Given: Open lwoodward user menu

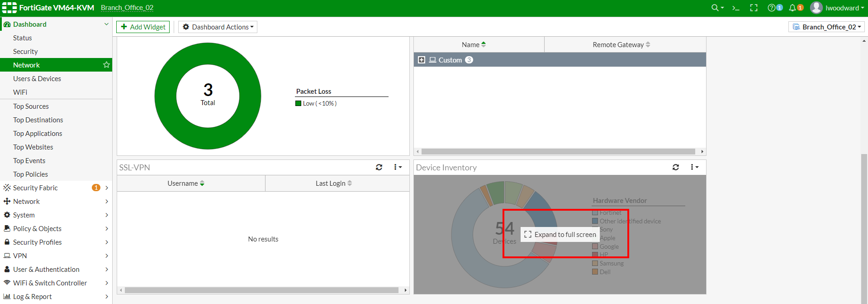Looking at the screenshot, I should pyautogui.click(x=837, y=8).
